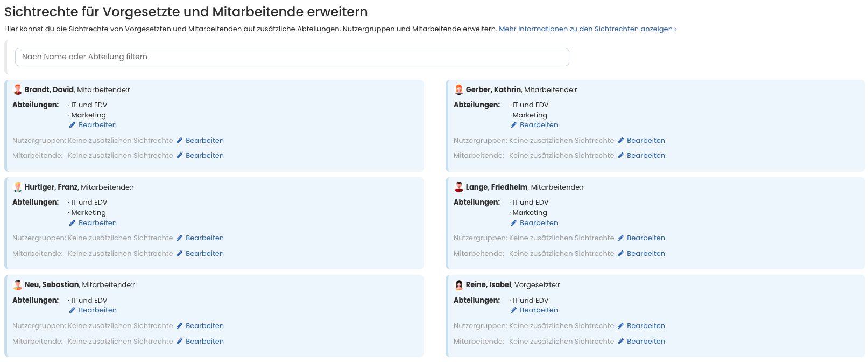This screenshot has height=362, width=868.
Task: Edit Nutzergruppen for Neu, Sebastian
Action: click(x=204, y=326)
